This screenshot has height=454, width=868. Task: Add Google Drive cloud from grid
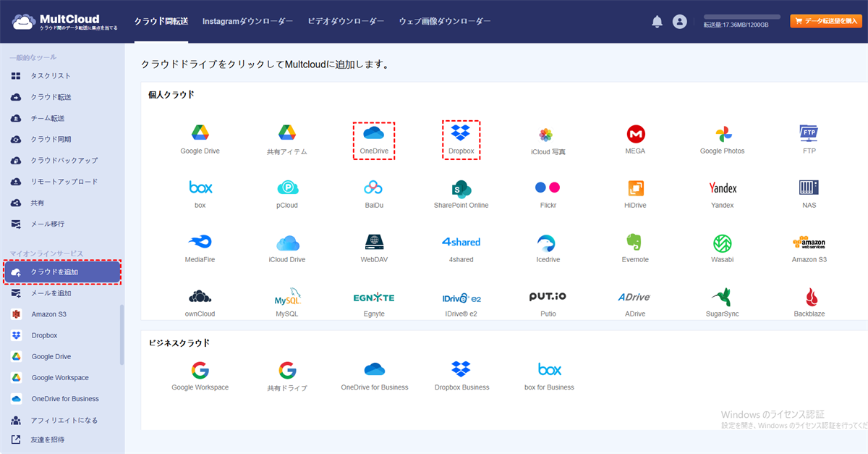click(200, 134)
